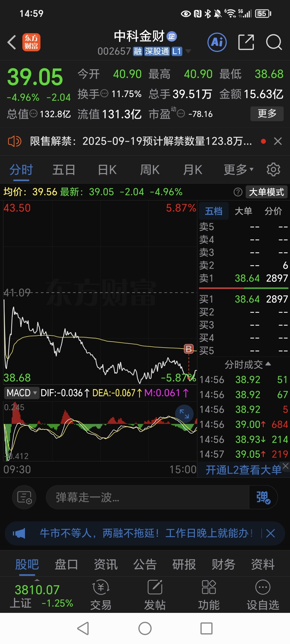The width and height of the screenshot is (290, 644).
Task: Tap the 深股通 badge
Action: pyautogui.click(x=157, y=51)
